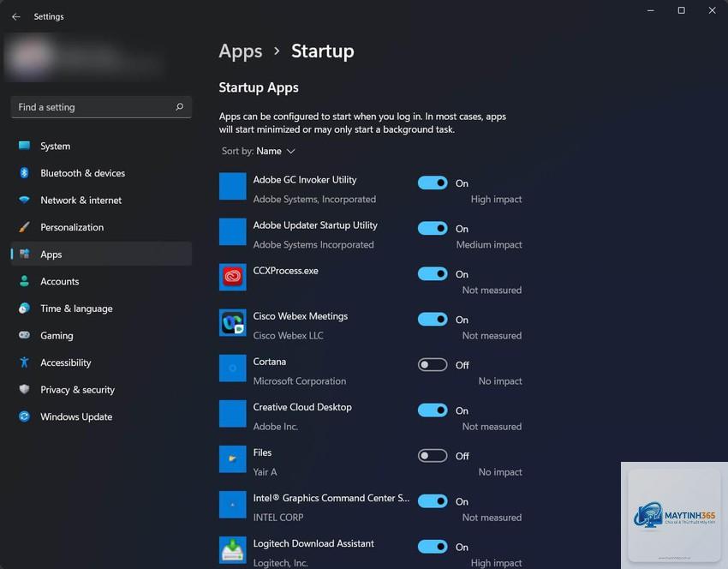Click the System monitor icon
728x569 pixels.
[x=24, y=146]
